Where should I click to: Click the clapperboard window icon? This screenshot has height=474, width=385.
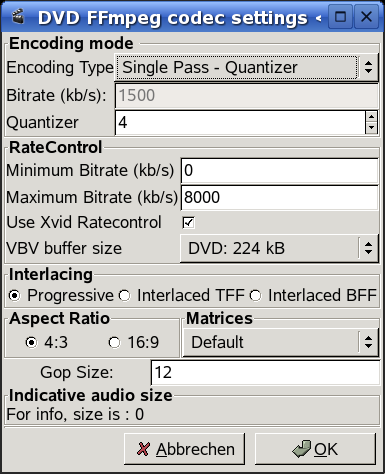click(x=18, y=17)
